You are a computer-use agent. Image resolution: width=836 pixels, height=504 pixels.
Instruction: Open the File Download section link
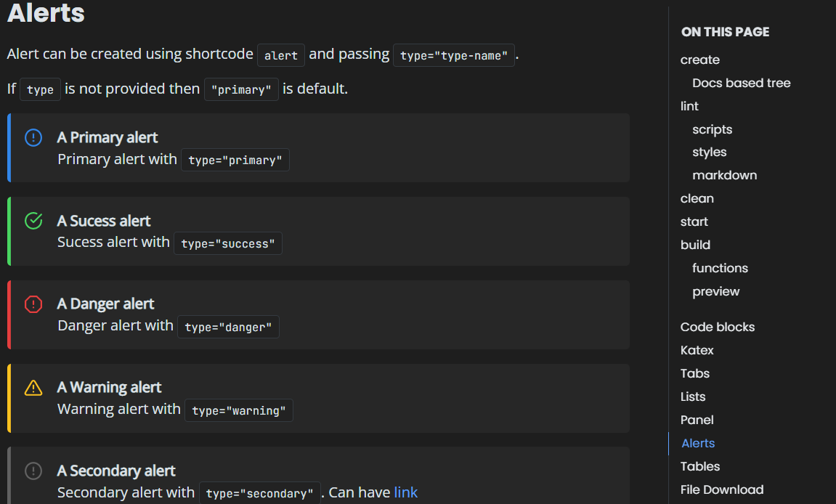[x=721, y=489]
